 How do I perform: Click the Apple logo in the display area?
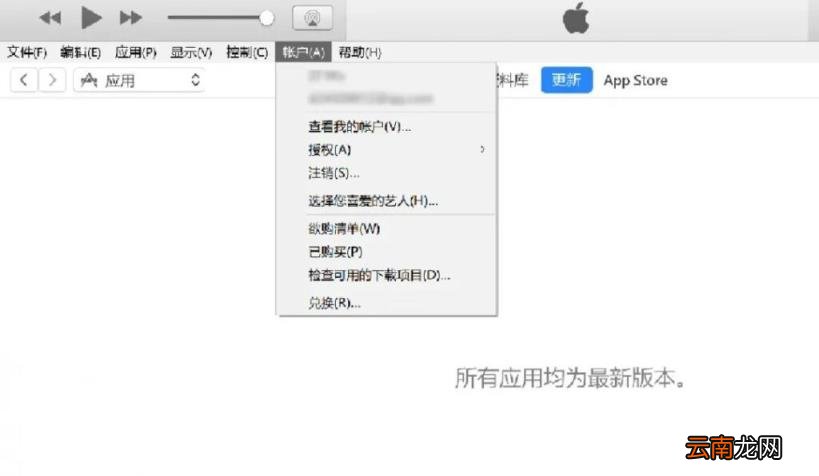tap(576, 19)
